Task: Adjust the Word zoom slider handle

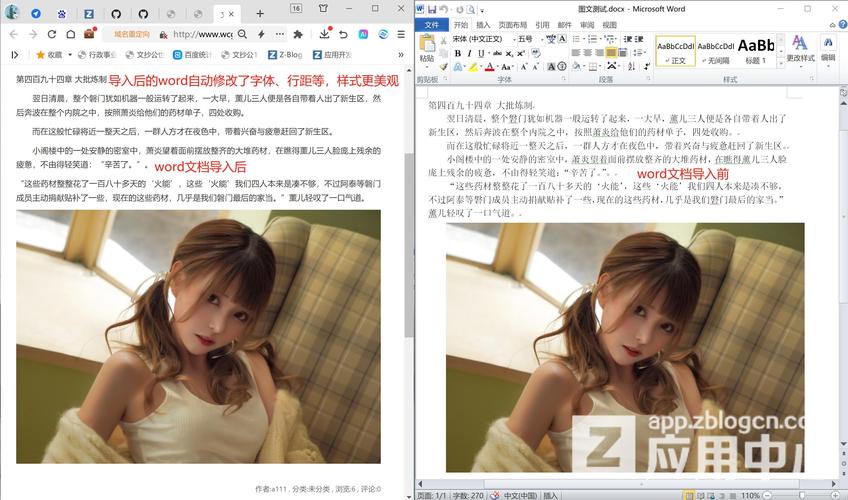Action: pos(801,495)
